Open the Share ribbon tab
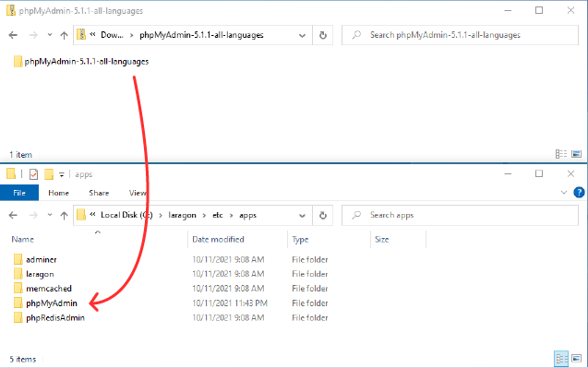 coord(99,193)
